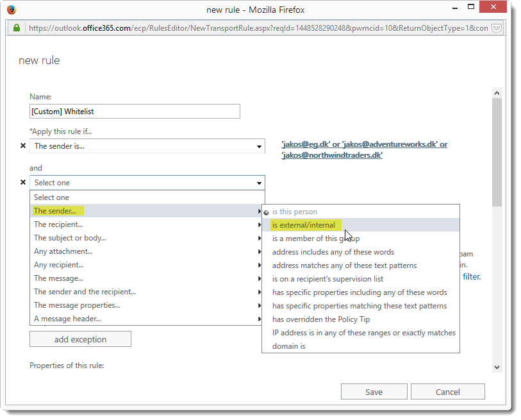Image resolution: width=521 pixels, height=420 pixels.
Task: Select 'The sender...' menu entry
Action: click(147, 211)
